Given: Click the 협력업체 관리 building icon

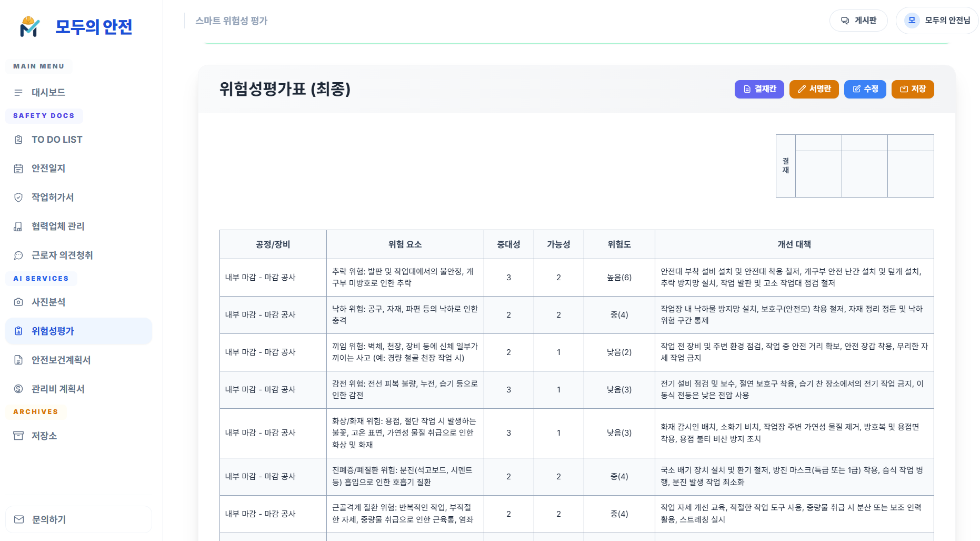Looking at the screenshot, I should click(x=18, y=227).
